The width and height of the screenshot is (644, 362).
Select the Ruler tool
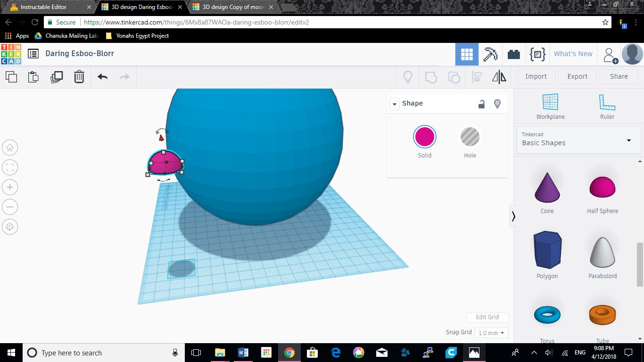(x=607, y=107)
